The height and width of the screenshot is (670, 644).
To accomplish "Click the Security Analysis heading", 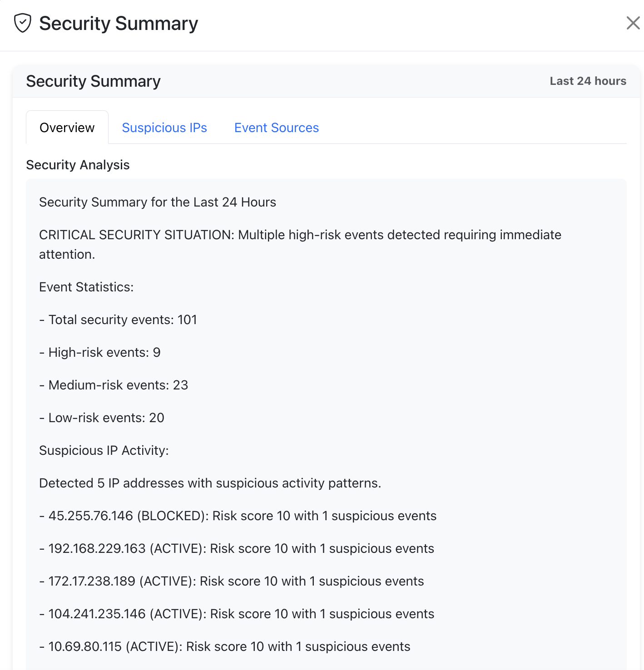I will [x=78, y=165].
